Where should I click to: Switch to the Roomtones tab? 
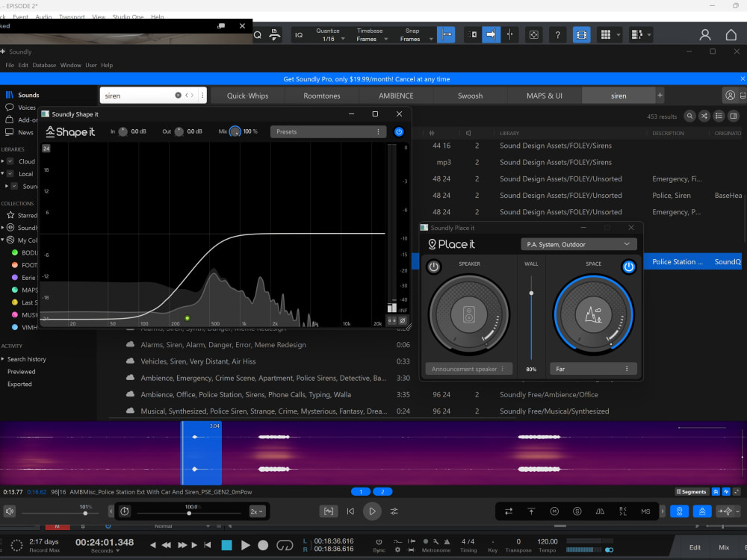coord(321,96)
